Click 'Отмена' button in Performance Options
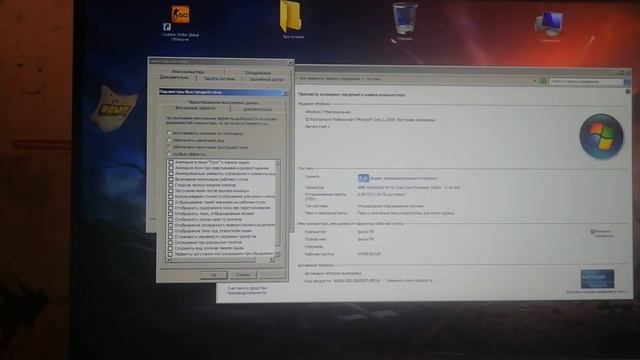Screen dimensions: 640x360 click(x=243, y=275)
